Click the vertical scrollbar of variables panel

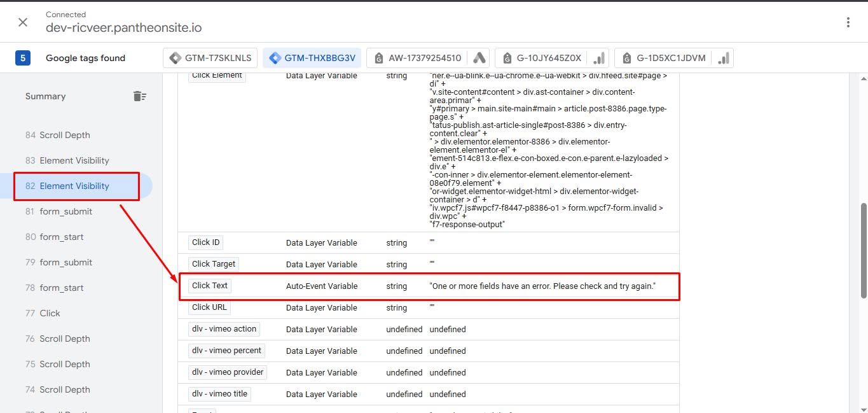click(863, 251)
